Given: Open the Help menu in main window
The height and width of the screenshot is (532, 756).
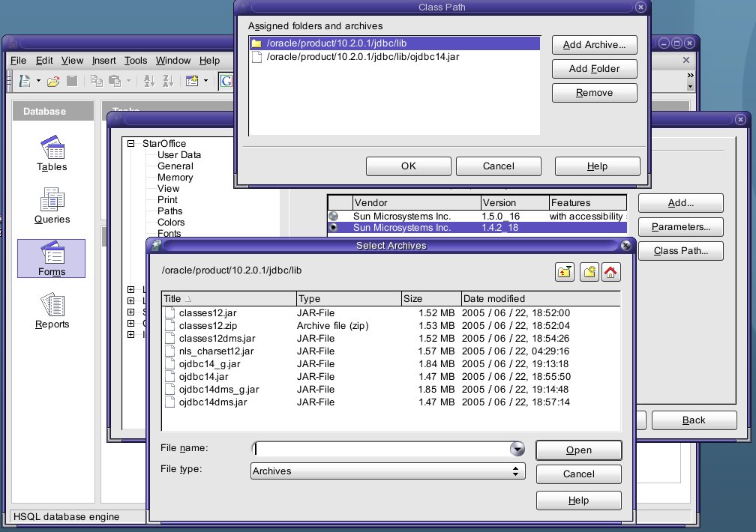Looking at the screenshot, I should pos(210,61).
